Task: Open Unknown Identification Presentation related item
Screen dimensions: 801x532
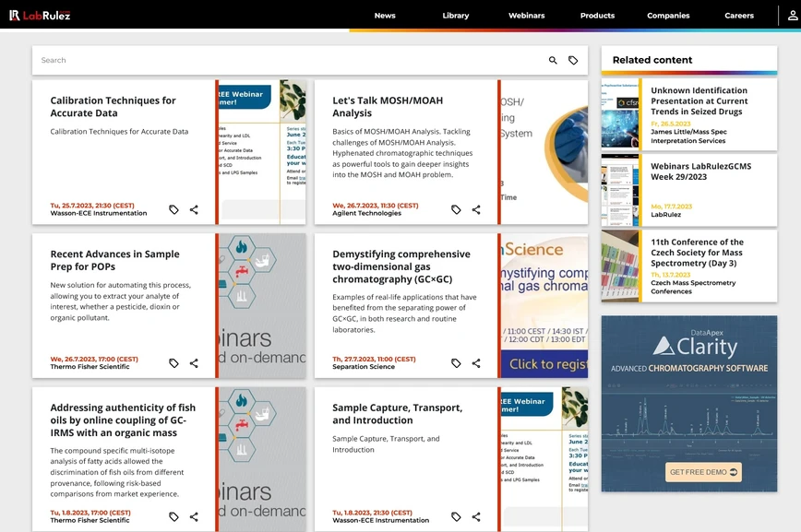Action: [x=699, y=101]
